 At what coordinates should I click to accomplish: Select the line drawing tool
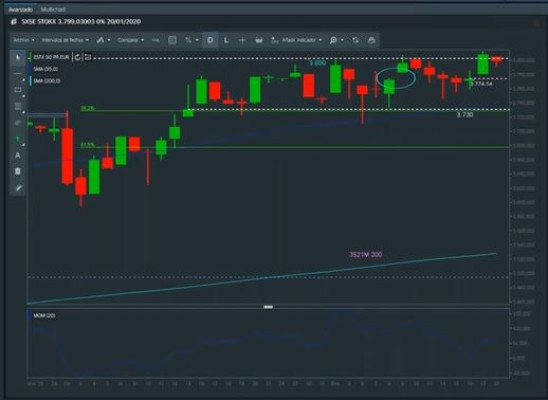click(18, 74)
